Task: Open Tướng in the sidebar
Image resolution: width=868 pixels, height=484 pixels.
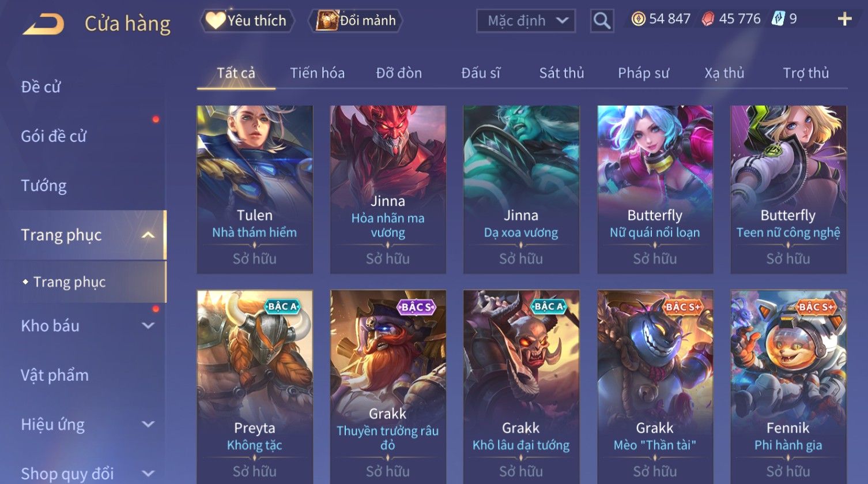Action: [44, 186]
